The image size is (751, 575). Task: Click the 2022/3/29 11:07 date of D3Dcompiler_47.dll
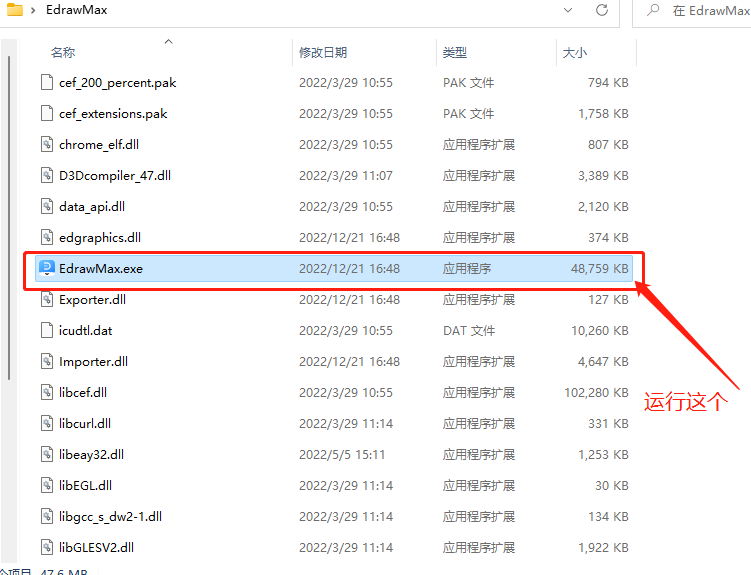tap(346, 176)
